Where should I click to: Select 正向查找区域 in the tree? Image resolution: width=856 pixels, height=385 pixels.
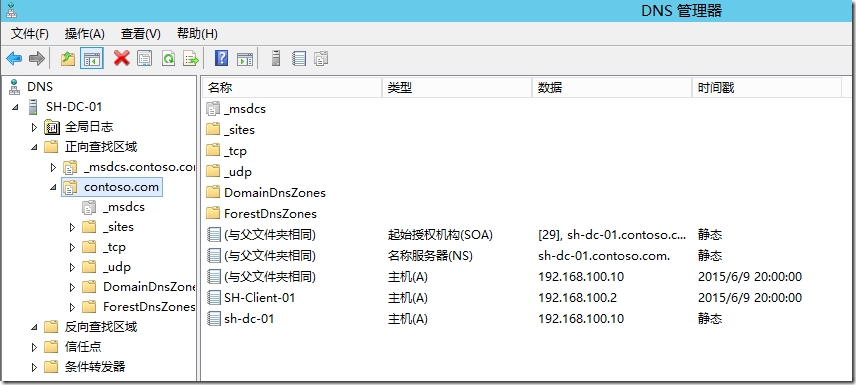[101, 147]
